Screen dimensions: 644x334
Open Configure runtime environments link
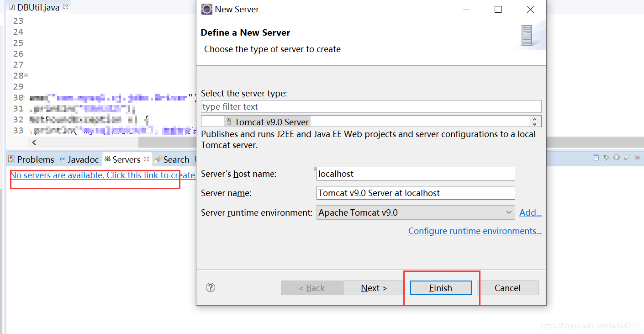(x=475, y=231)
